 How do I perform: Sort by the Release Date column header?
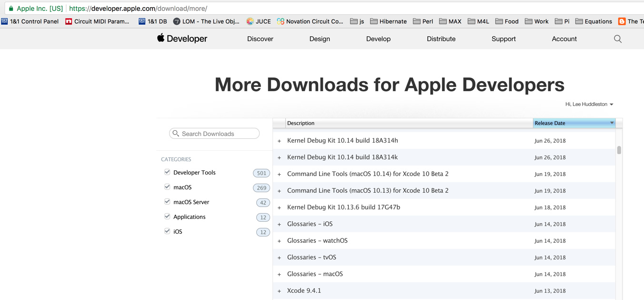pyautogui.click(x=574, y=123)
